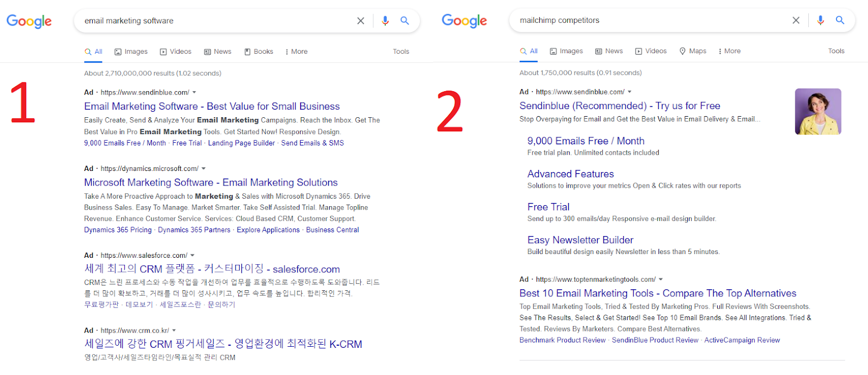Submit search using the right magnifier icon
This screenshot has width=868, height=375.
coord(840,20)
